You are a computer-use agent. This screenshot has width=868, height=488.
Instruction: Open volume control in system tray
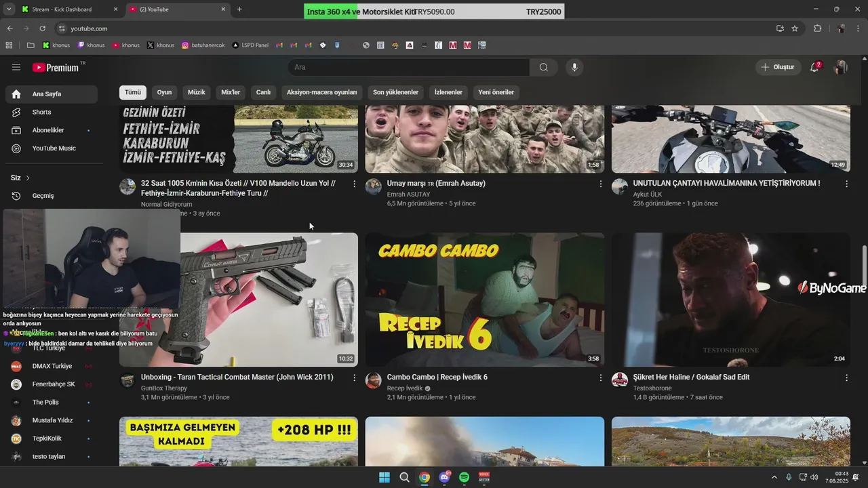click(x=814, y=477)
